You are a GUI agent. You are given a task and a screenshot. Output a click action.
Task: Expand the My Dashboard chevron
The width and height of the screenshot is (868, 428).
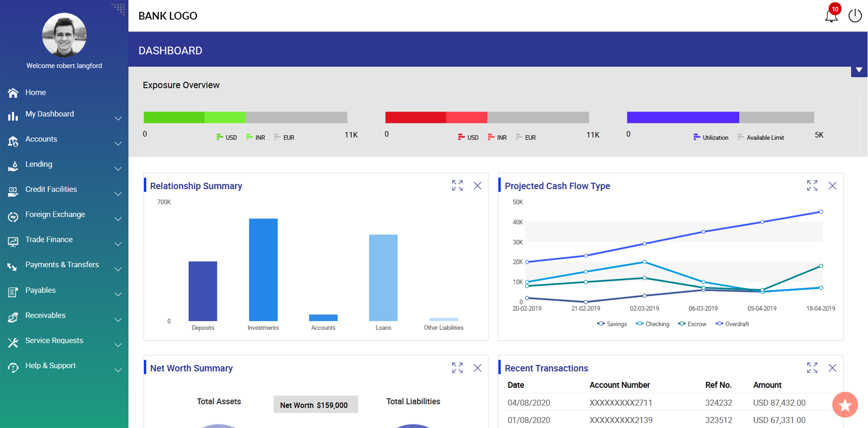pyautogui.click(x=118, y=118)
